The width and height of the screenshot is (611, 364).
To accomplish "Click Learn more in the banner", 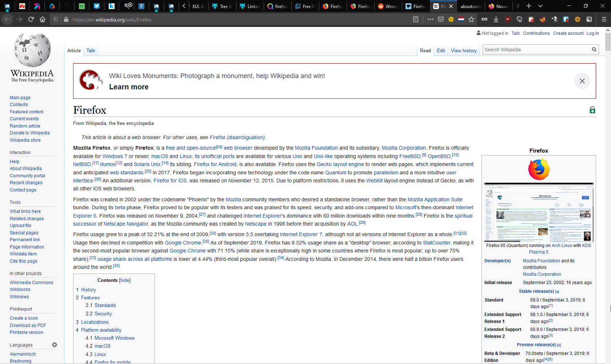I will (129, 87).
